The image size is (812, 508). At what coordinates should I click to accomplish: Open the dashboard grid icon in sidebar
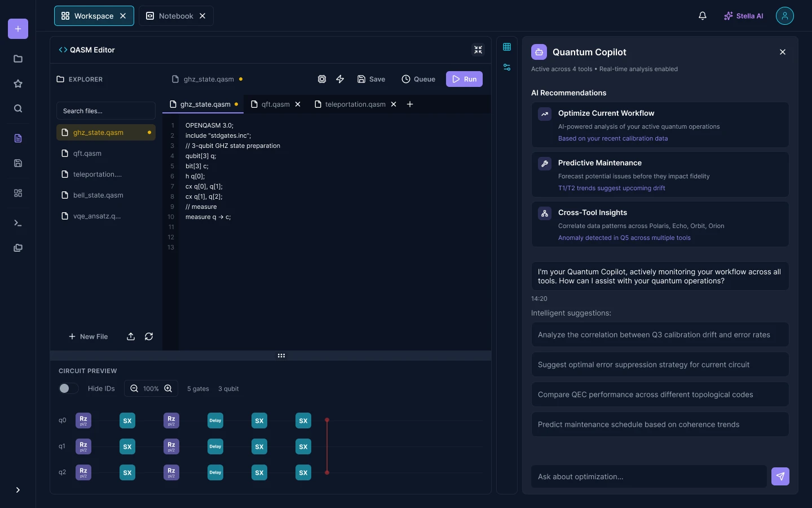click(x=18, y=193)
